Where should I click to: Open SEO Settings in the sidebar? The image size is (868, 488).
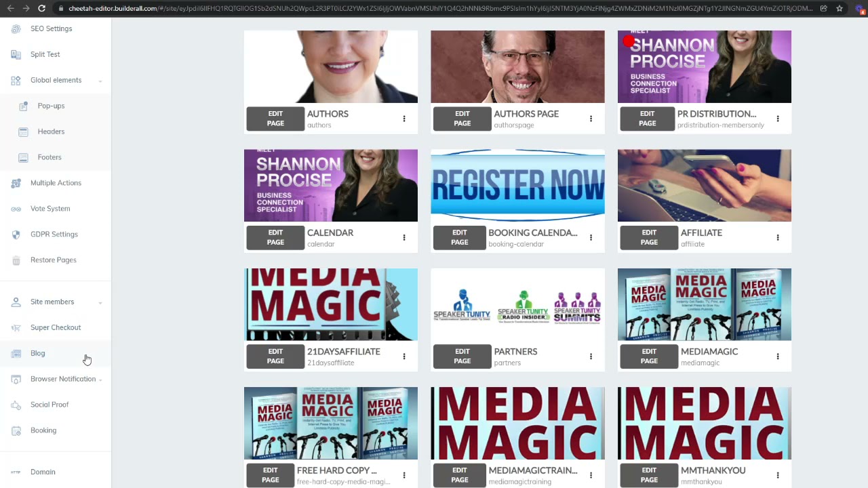tap(51, 28)
